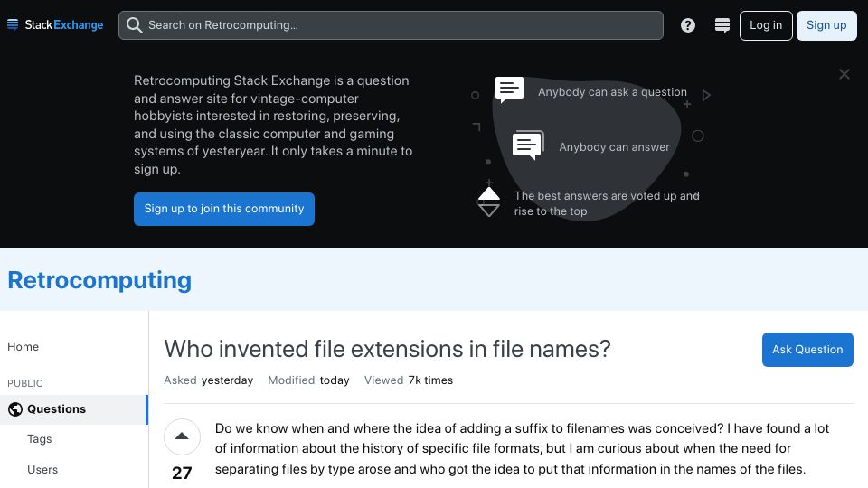The height and width of the screenshot is (488, 868).
Task: Go to Home in sidebar
Action: click(24, 347)
